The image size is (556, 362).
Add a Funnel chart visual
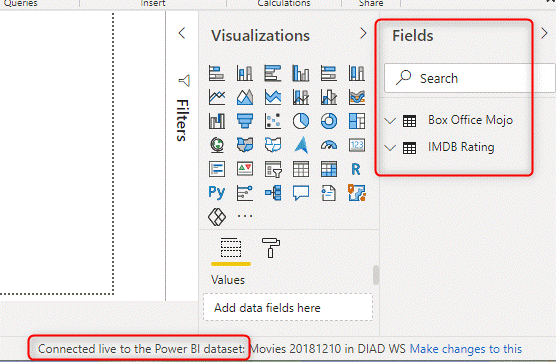click(245, 121)
